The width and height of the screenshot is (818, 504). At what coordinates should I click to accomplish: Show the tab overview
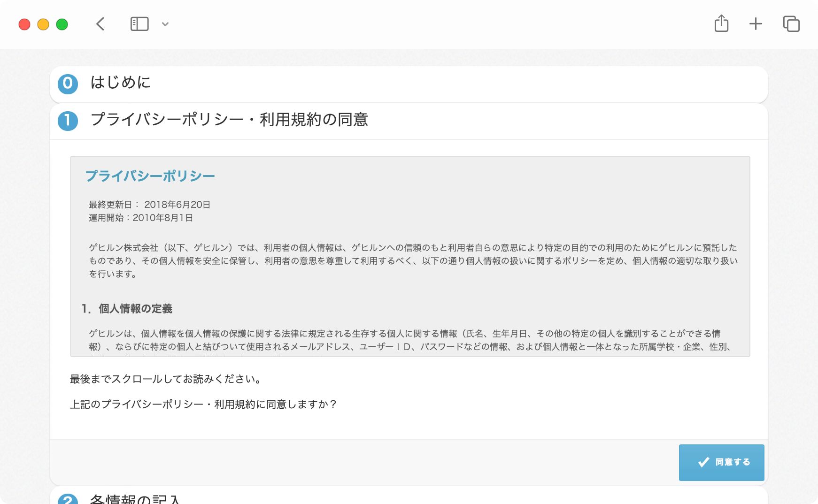pos(791,23)
